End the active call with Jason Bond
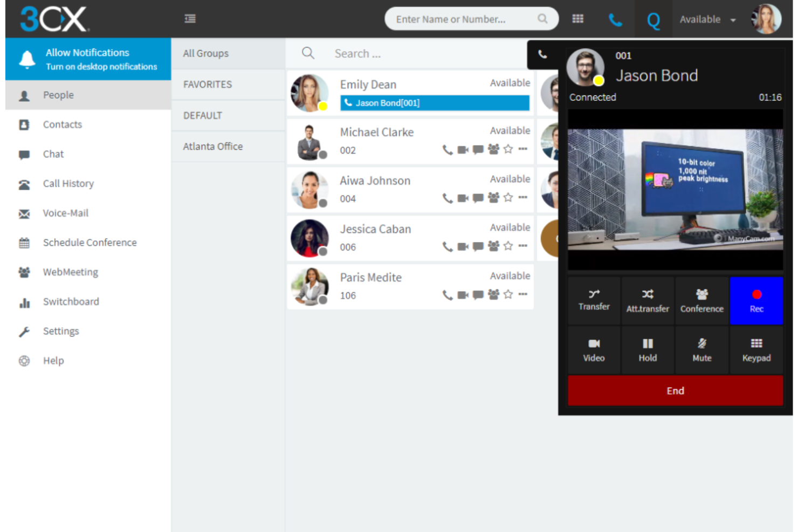This screenshot has width=798, height=532. click(x=675, y=390)
